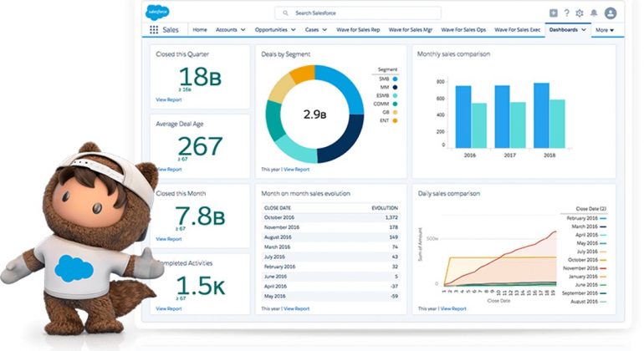Image resolution: width=644 pixels, height=351 pixels.
Task: Select the May 2016 table row
Action: tap(330, 297)
